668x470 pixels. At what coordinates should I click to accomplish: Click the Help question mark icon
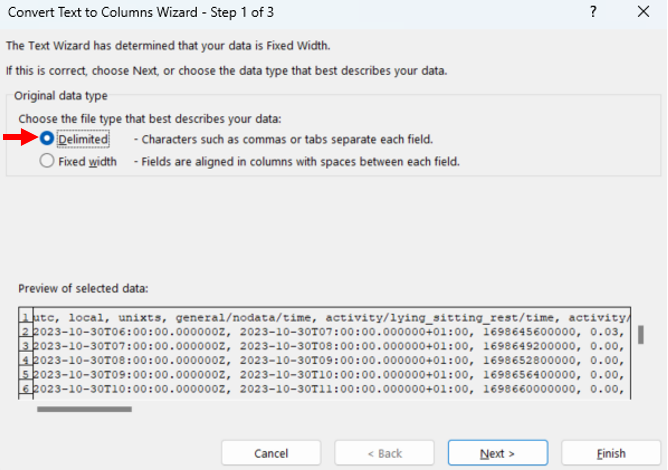(593, 13)
